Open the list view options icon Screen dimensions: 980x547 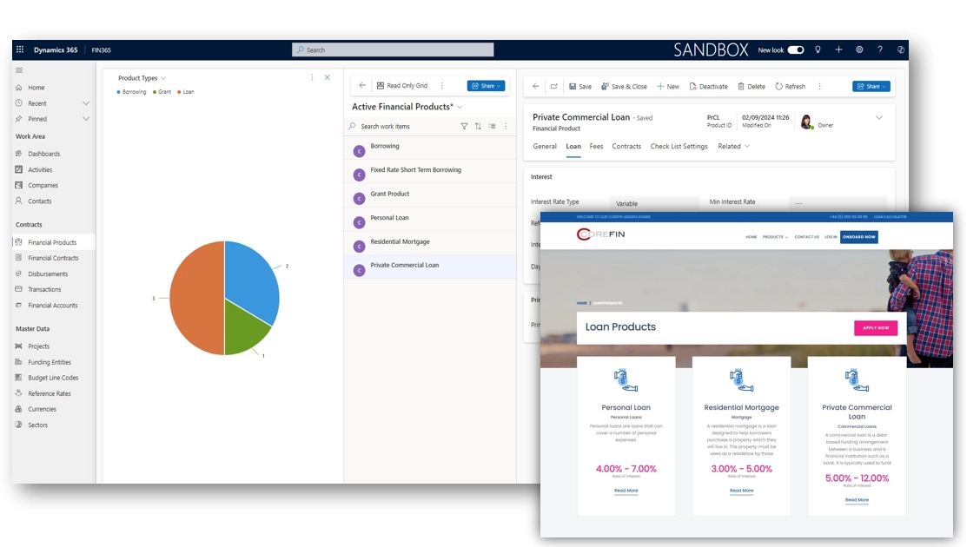pos(492,126)
